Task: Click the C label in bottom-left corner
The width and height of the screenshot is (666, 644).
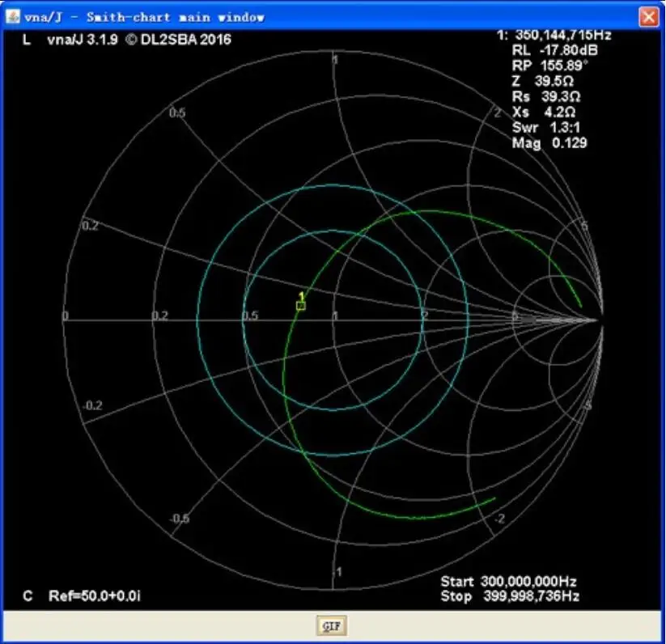Action: [x=28, y=595]
